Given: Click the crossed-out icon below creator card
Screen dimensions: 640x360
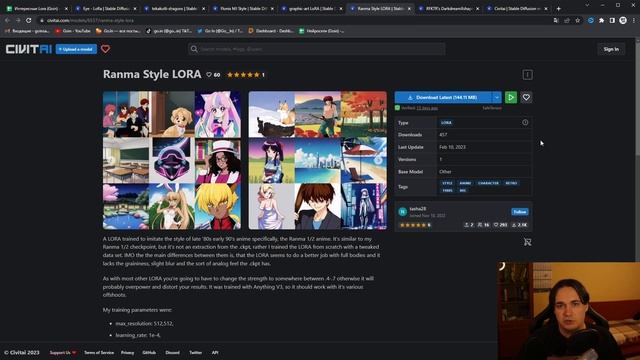Looking at the screenshot, I should click(527, 242).
